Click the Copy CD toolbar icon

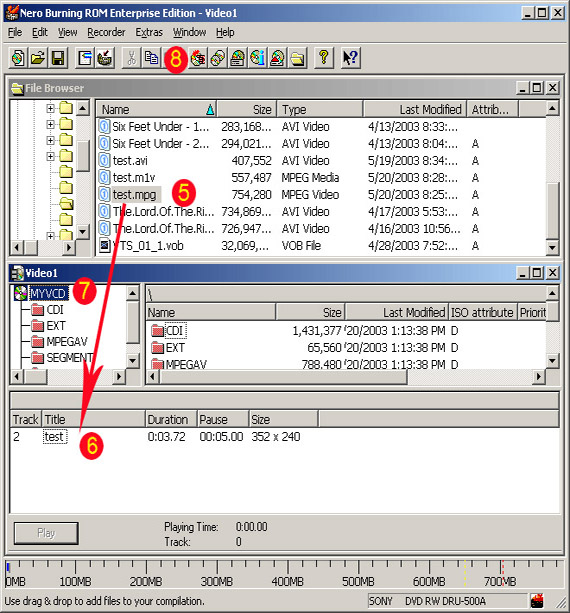pyautogui.click(x=218, y=58)
